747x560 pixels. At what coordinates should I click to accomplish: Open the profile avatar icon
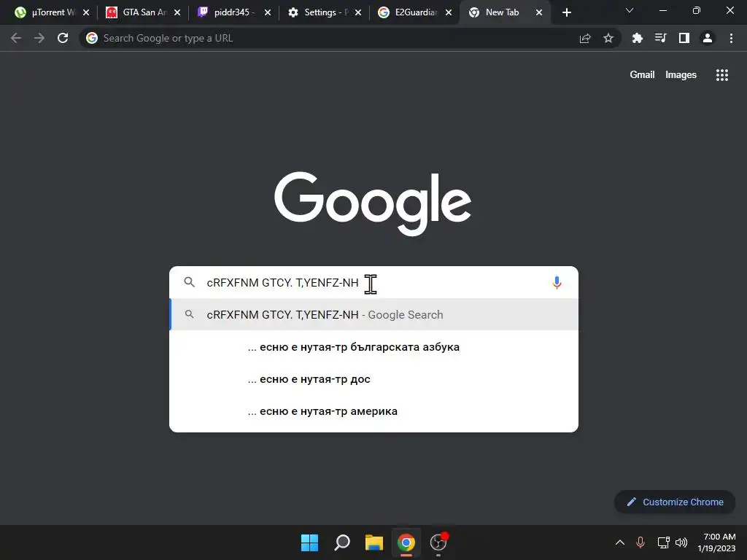708,38
